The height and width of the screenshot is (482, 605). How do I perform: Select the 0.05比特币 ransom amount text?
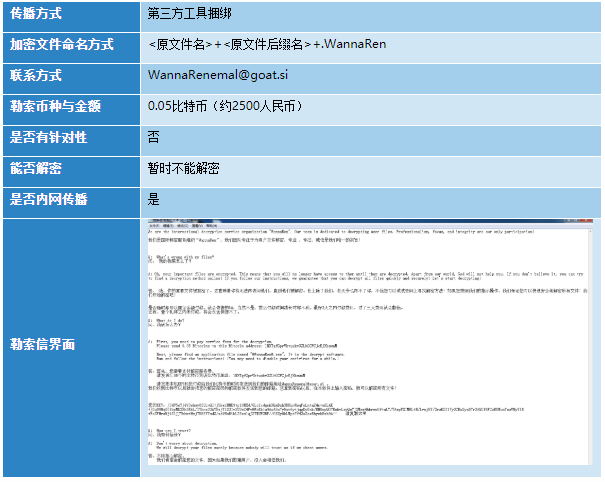[182, 106]
